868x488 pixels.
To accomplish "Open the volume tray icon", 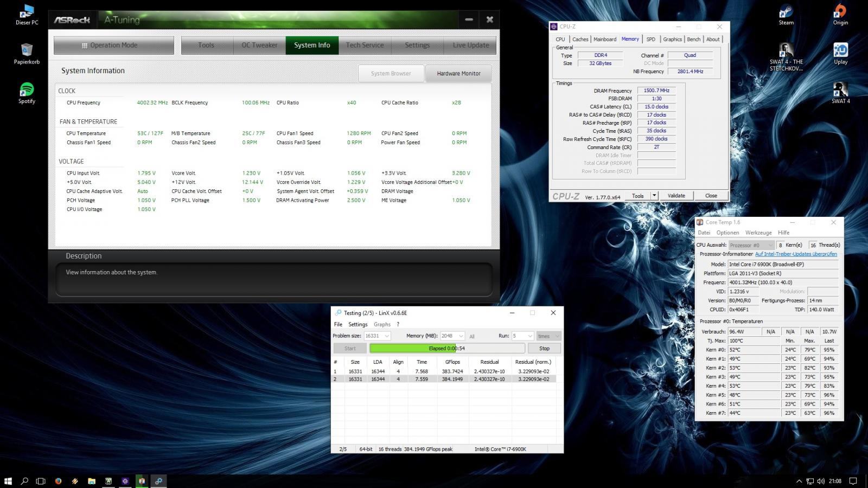I will 820,481.
